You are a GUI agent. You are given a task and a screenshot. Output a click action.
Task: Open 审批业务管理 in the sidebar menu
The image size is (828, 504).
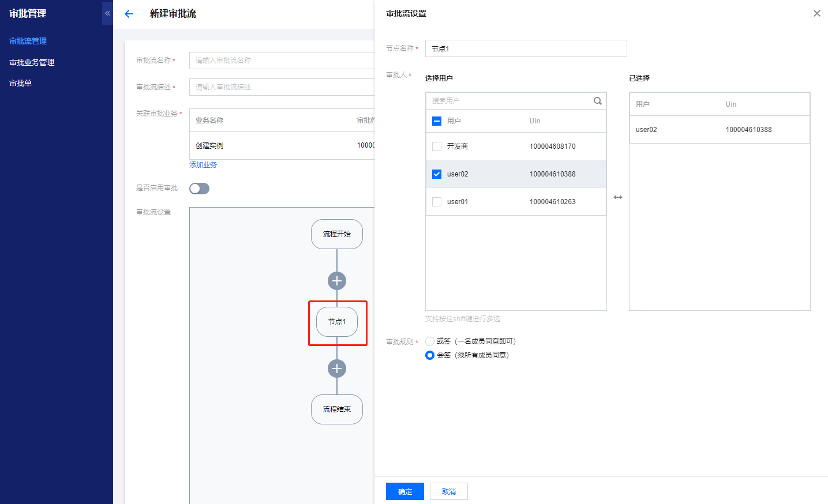32,62
